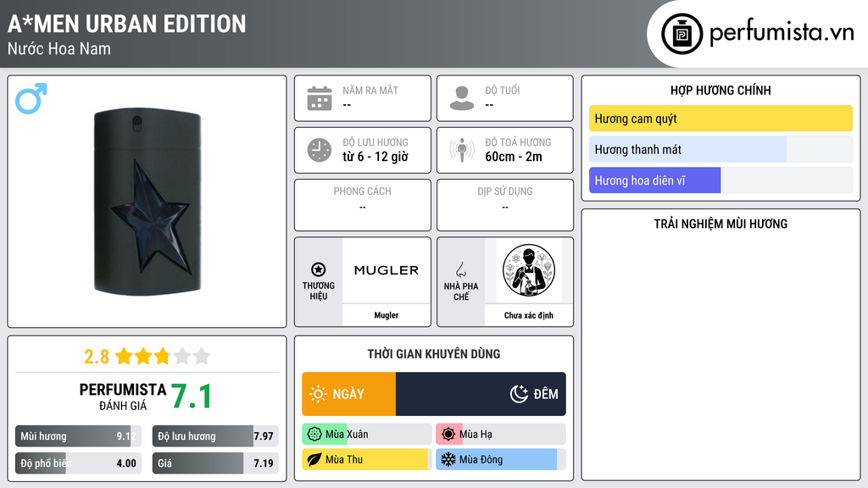Screen dimensions: 868x488
Task: Click the 60cm - 2m value
Action: point(514,157)
